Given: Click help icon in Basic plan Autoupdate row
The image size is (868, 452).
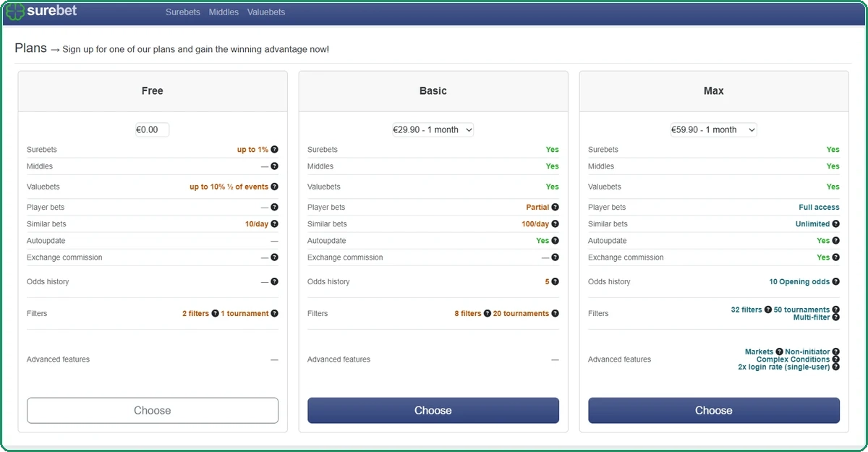Looking at the screenshot, I should 556,241.
